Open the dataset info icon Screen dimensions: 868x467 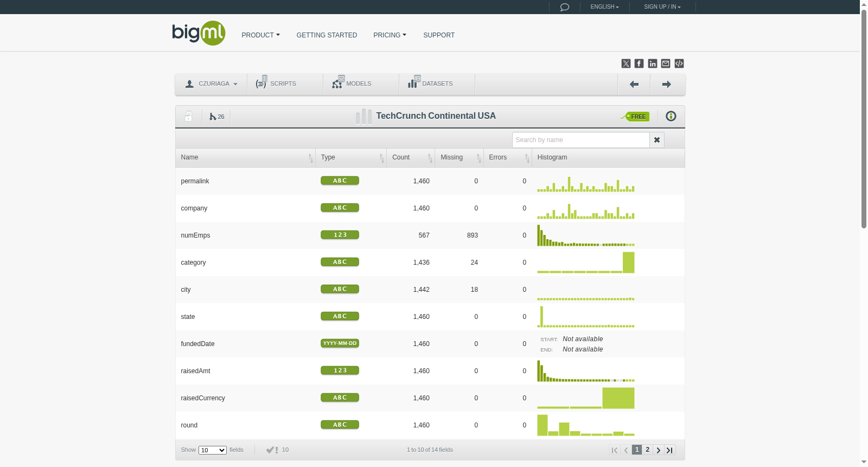point(671,116)
